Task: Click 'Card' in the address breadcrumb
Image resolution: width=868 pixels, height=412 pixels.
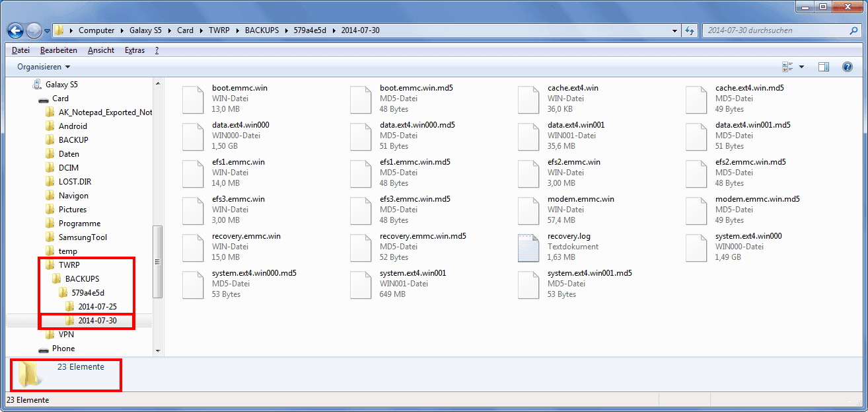Action: click(185, 30)
